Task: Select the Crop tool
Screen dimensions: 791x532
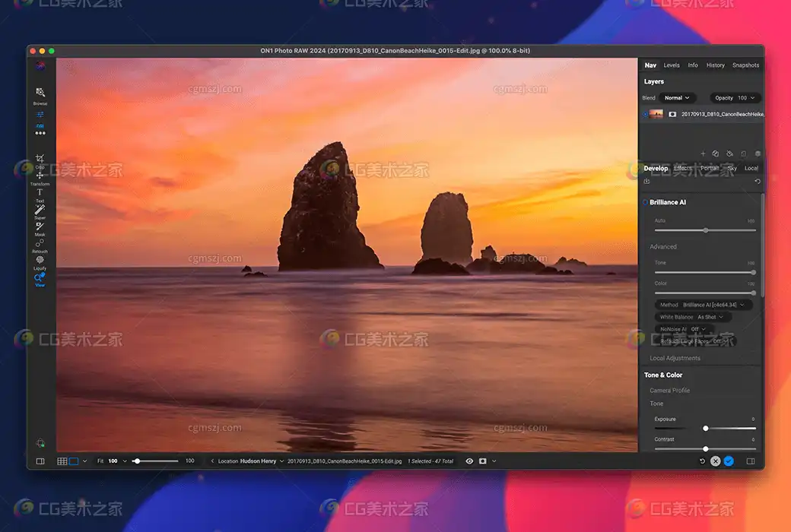Action: coord(40,160)
